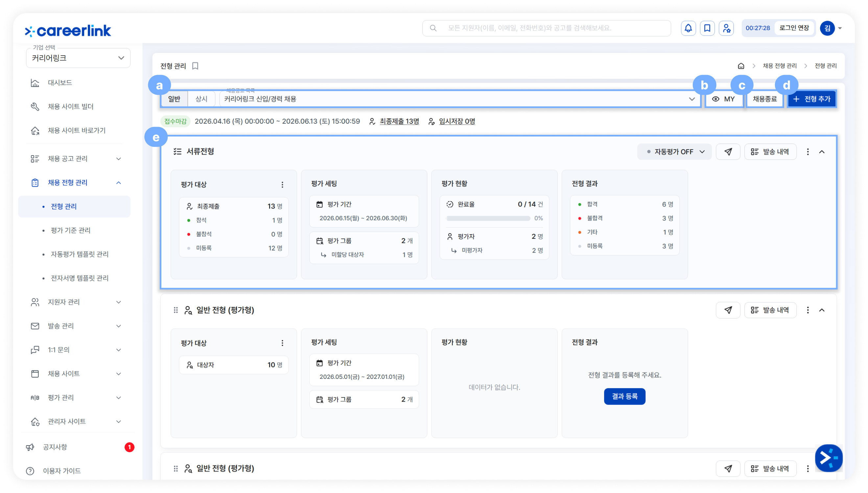The image size is (868, 493).
Task: Grab drag handle of last 일반 전형 section
Action: pyautogui.click(x=176, y=469)
